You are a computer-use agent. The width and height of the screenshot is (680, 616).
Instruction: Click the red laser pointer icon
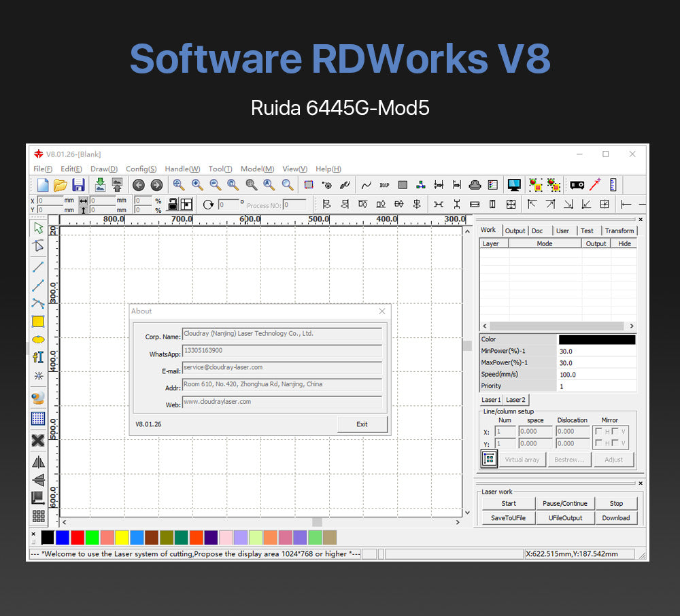point(595,185)
